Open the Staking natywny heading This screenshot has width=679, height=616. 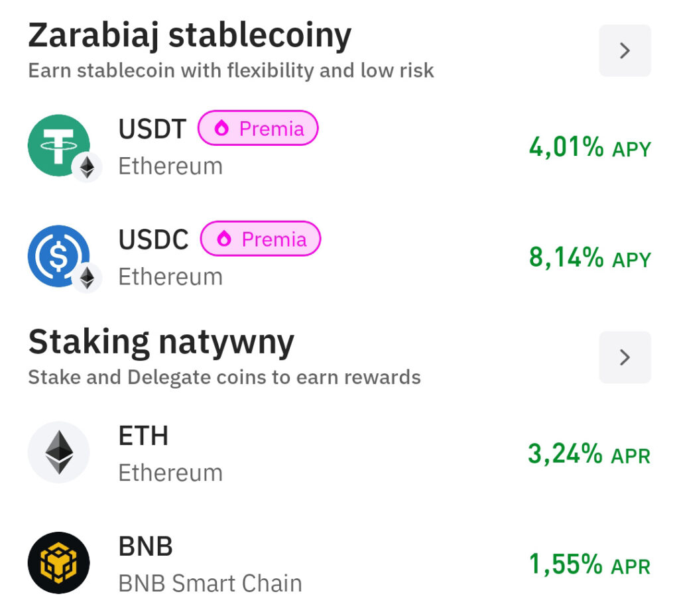(161, 342)
